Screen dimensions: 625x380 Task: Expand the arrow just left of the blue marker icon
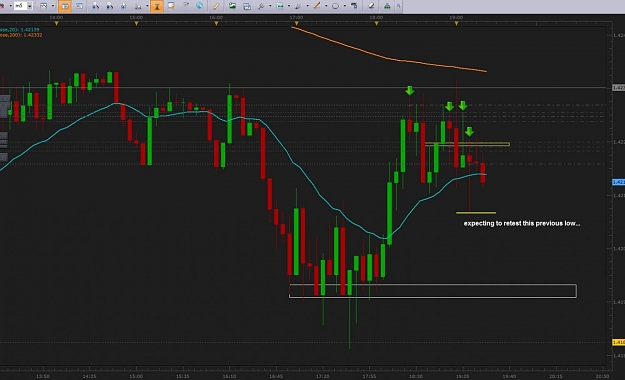click(x=270, y=6)
